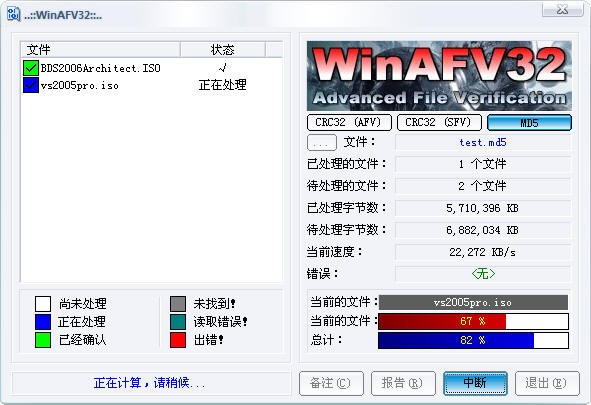This screenshot has height=405, width=591.
Task: Click the 正在计算，请稍候 status message
Action: point(149,383)
